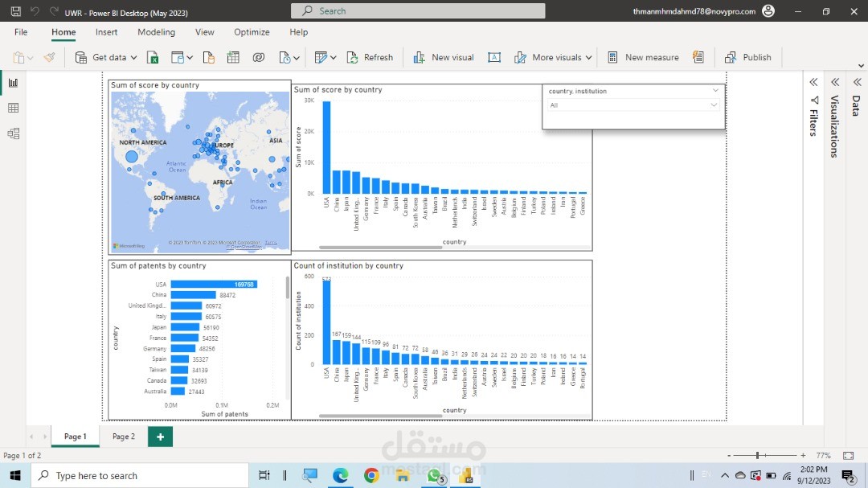The image size is (868, 488).
Task: Click the institution chart horizontal scrollbar
Action: pyautogui.click(x=380, y=416)
